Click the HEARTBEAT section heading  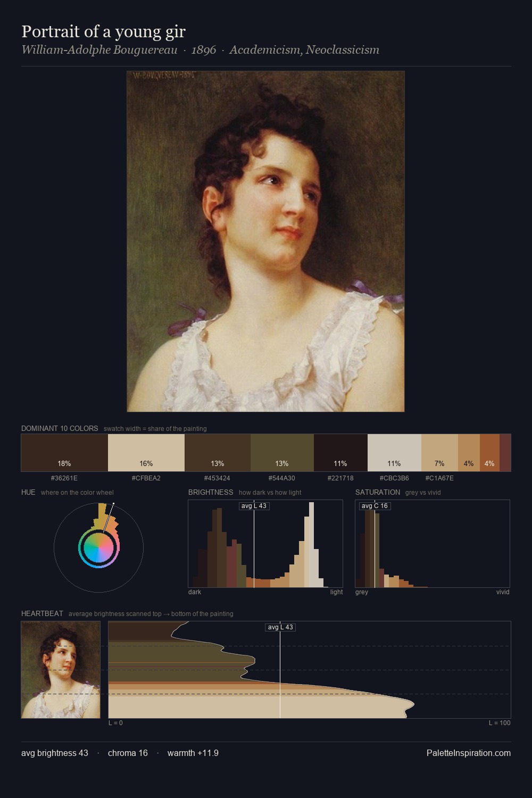coord(42,613)
